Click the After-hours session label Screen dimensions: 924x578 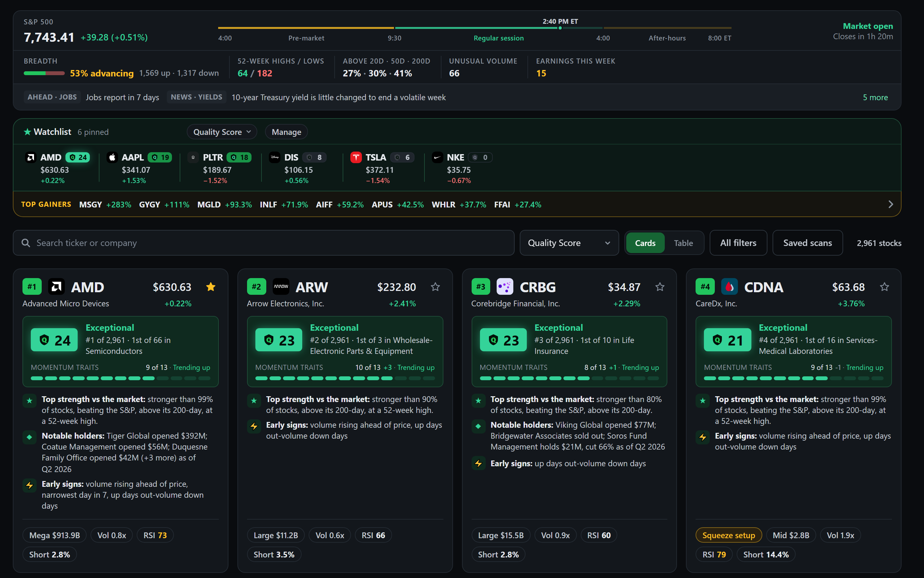[x=667, y=38]
